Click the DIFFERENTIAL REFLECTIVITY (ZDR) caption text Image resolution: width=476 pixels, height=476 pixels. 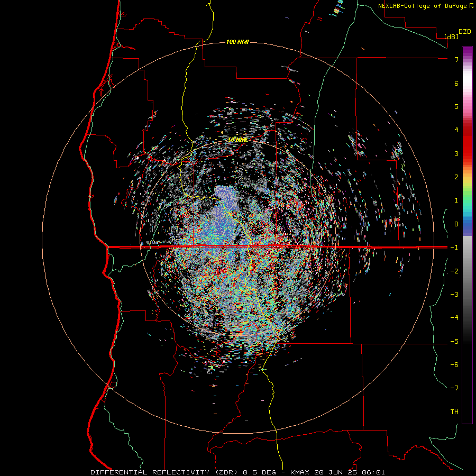[165, 472]
